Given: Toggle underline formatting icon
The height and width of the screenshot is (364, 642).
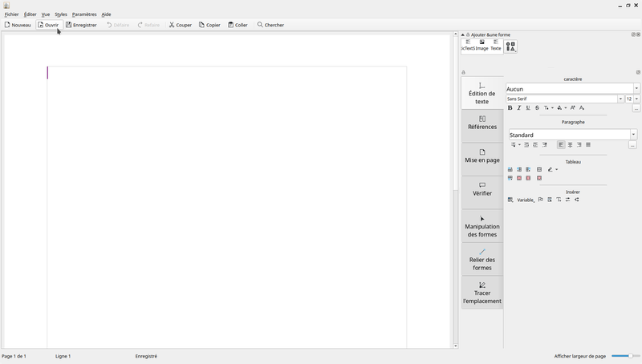Looking at the screenshot, I should (x=528, y=107).
